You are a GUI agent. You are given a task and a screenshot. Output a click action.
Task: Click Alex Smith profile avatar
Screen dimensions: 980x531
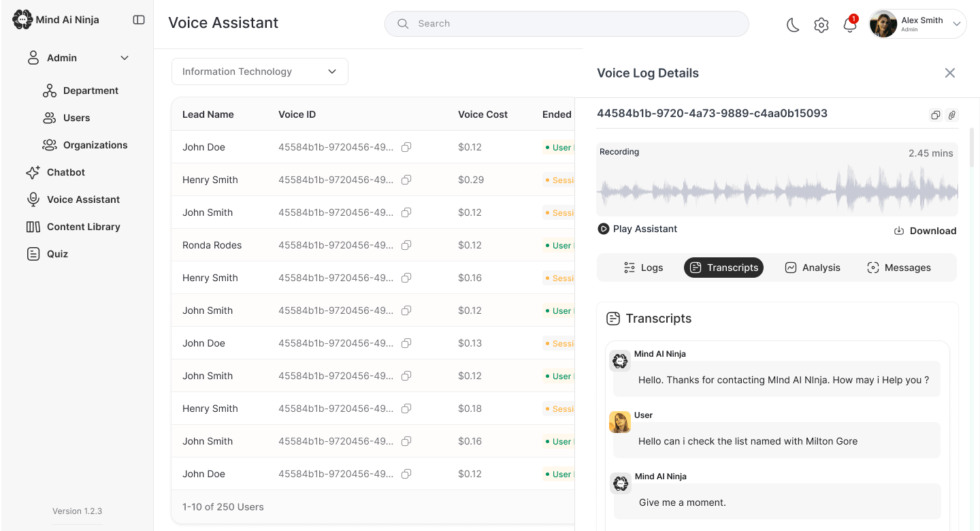tap(883, 24)
